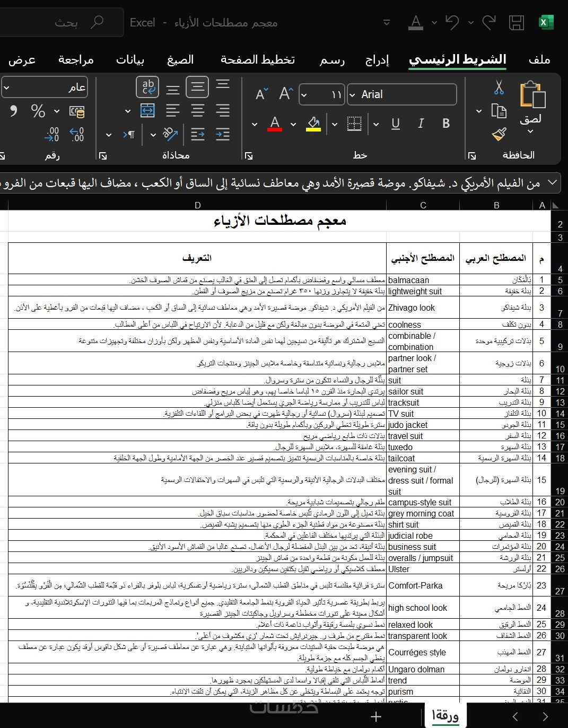
Task: Click the Text Direction paragraph icon
Action: (128, 134)
